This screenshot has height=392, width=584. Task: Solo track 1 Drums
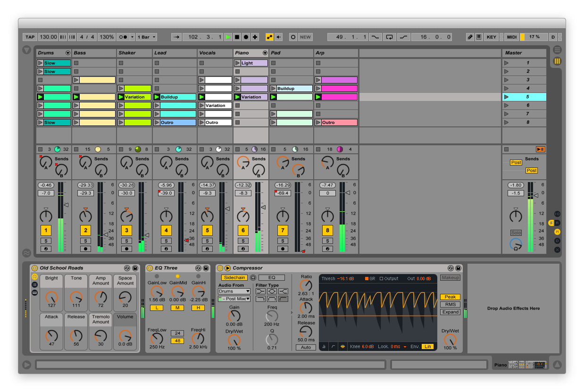pos(46,241)
